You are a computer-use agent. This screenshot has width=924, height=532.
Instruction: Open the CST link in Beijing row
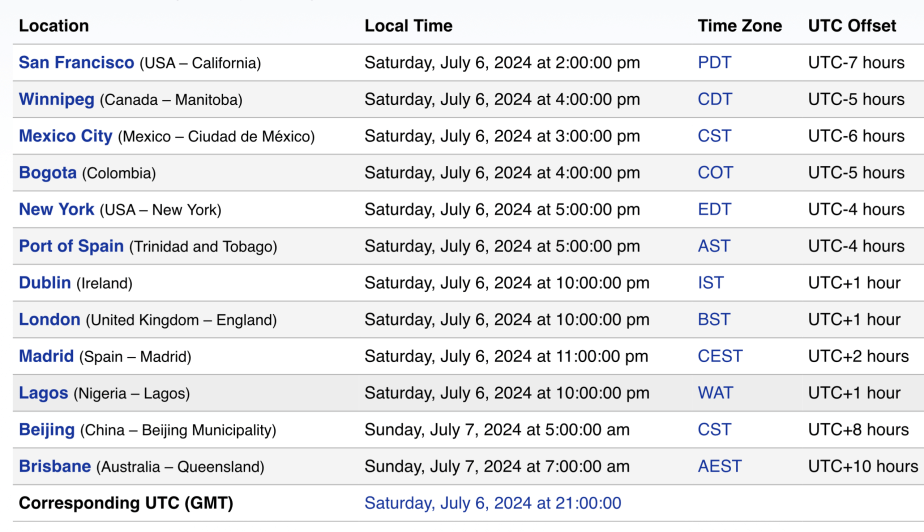click(x=714, y=430)
